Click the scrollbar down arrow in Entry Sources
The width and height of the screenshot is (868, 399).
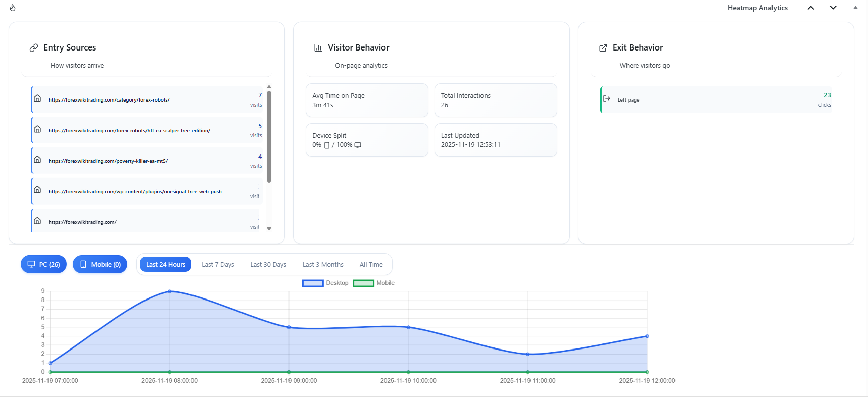tap(269, 229)
